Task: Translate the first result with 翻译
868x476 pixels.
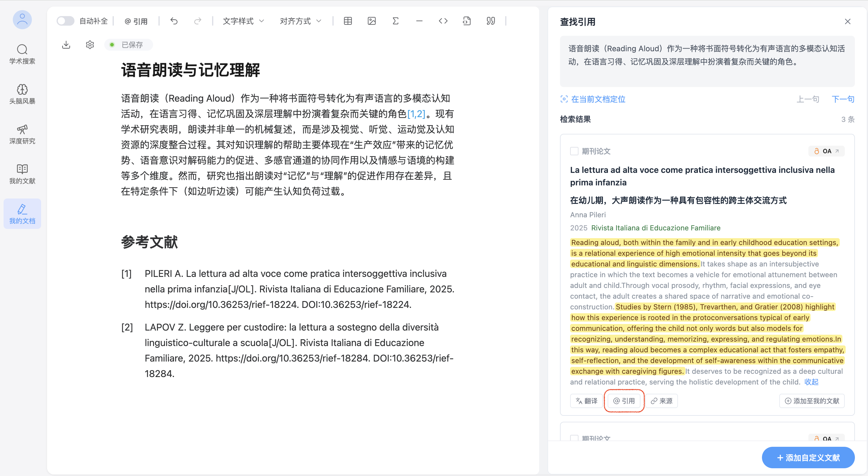Action: coord(586,401)
